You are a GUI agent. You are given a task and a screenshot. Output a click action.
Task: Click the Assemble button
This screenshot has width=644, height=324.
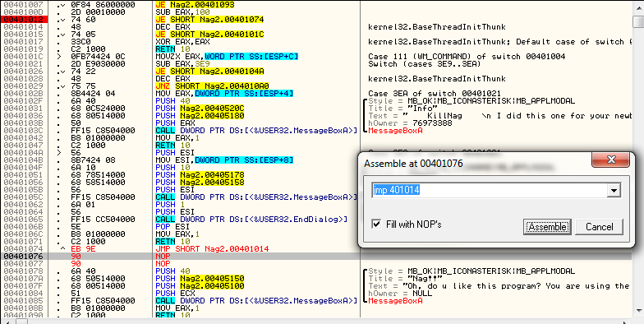point(547,227)
